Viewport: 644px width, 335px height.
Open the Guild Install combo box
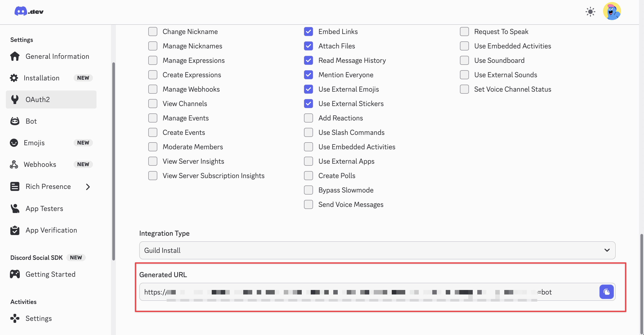pos(377,250)
